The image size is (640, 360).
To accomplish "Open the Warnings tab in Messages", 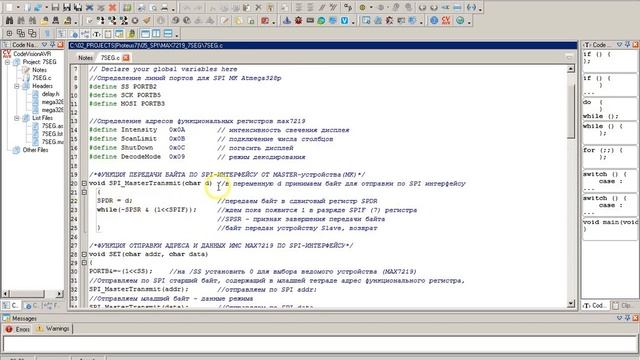I will tap(53, 329).
